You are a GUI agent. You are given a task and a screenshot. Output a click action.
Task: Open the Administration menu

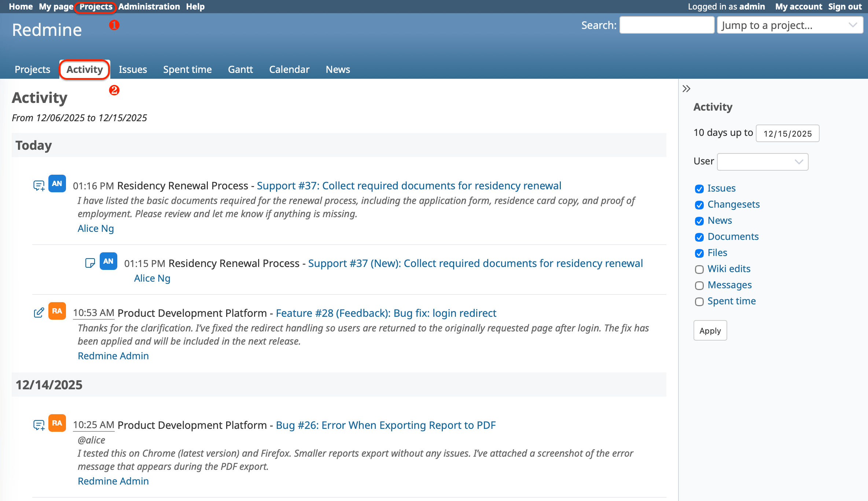(149, 6)
